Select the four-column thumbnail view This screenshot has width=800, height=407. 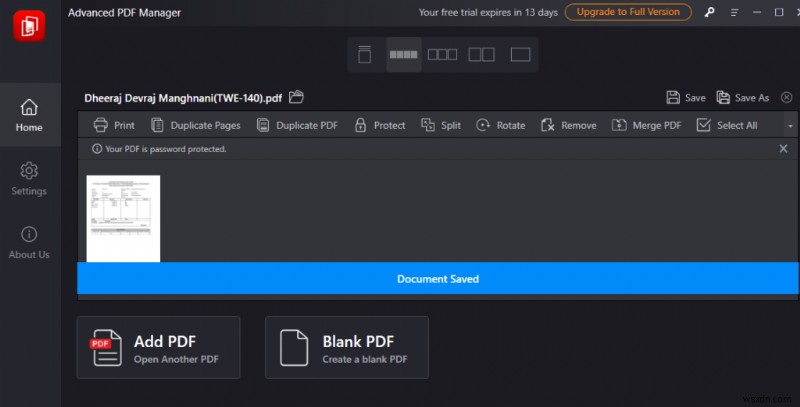tap(403, 54)
